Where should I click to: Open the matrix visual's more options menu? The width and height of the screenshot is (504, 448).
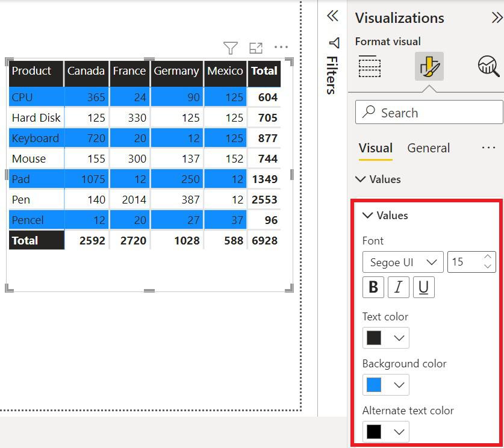[281, 47]
